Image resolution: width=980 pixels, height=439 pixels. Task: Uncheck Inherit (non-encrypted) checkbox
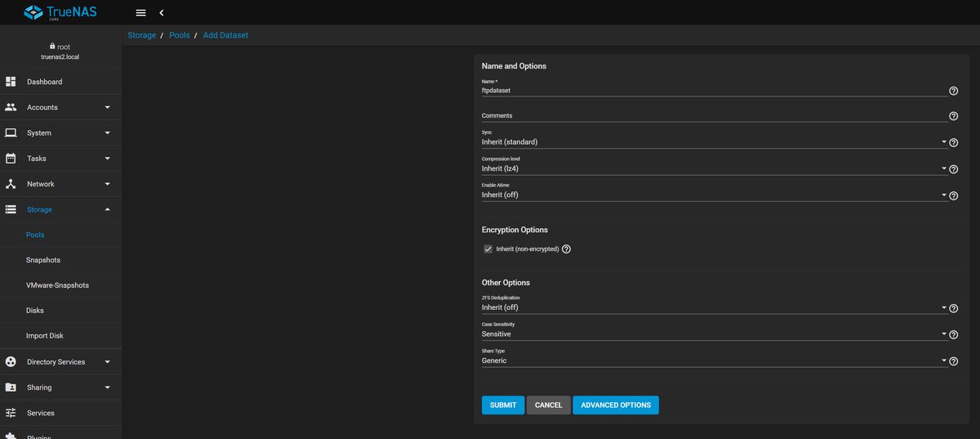pos(488,249)
